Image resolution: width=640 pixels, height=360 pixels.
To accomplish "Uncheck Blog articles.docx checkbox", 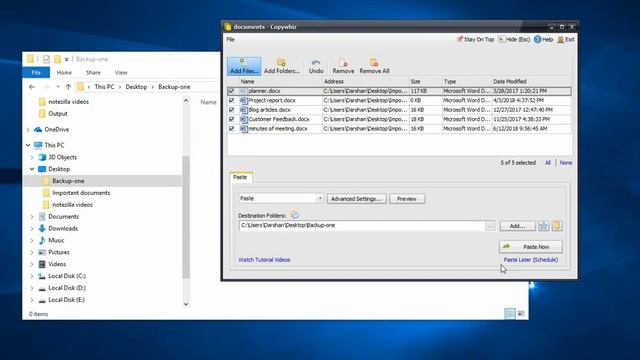I will tap(231, 110).
